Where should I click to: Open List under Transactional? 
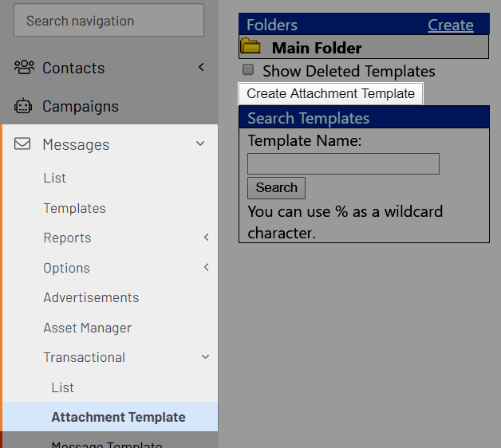click(x=62, y=387)
